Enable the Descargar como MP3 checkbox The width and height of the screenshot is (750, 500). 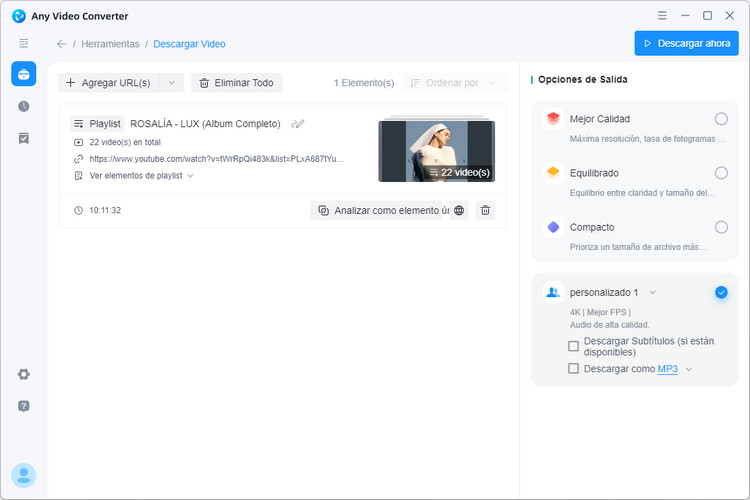(x=573, y=369)
